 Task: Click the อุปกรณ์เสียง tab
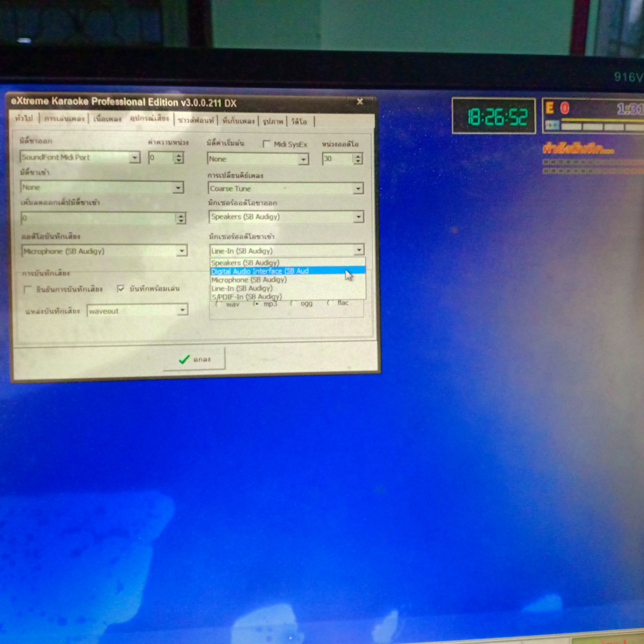pyautogui.click(x=150, y=118)
